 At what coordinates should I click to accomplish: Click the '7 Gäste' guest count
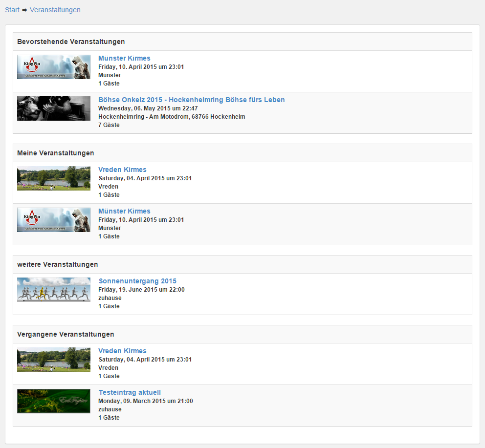coord(109,125)
